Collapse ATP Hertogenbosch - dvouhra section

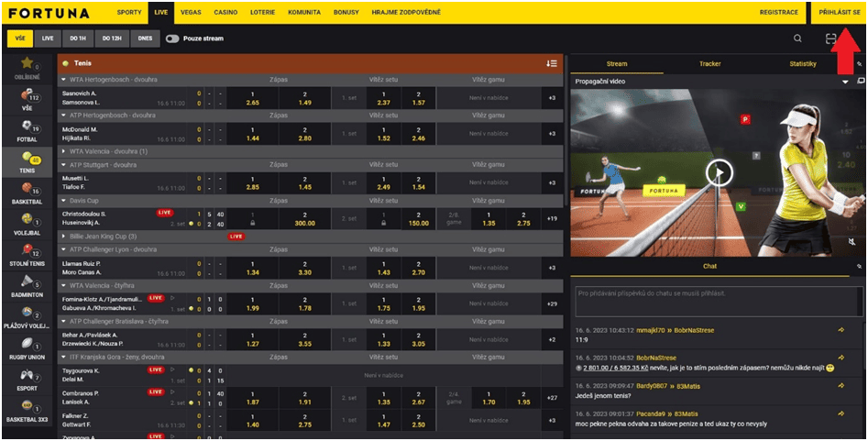tap(63, 116)
